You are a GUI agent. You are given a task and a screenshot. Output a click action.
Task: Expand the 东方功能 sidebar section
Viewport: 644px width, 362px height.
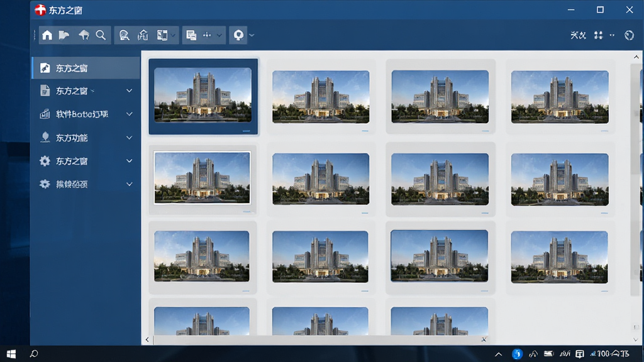(x=129, y=138)
